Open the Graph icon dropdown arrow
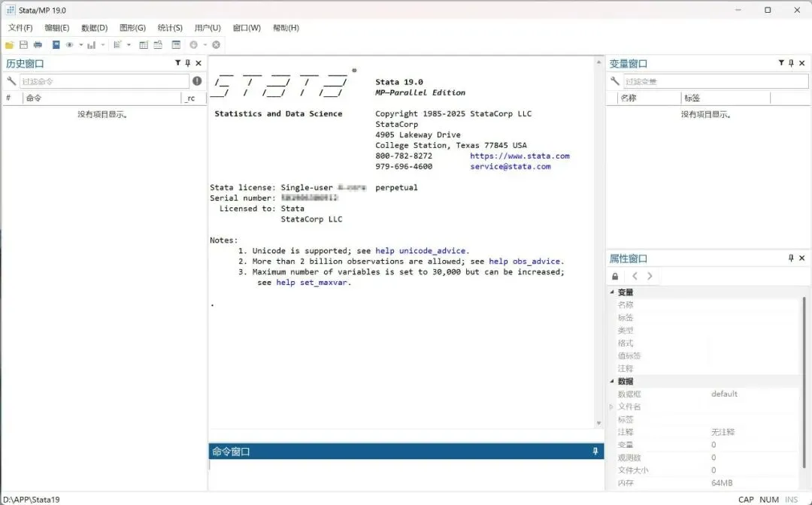This screenshot has height=505, width=812. click(x=102, y=45)
